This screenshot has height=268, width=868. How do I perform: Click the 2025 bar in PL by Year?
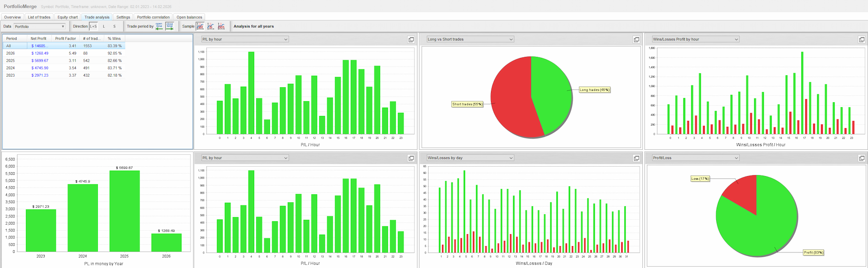124,211
